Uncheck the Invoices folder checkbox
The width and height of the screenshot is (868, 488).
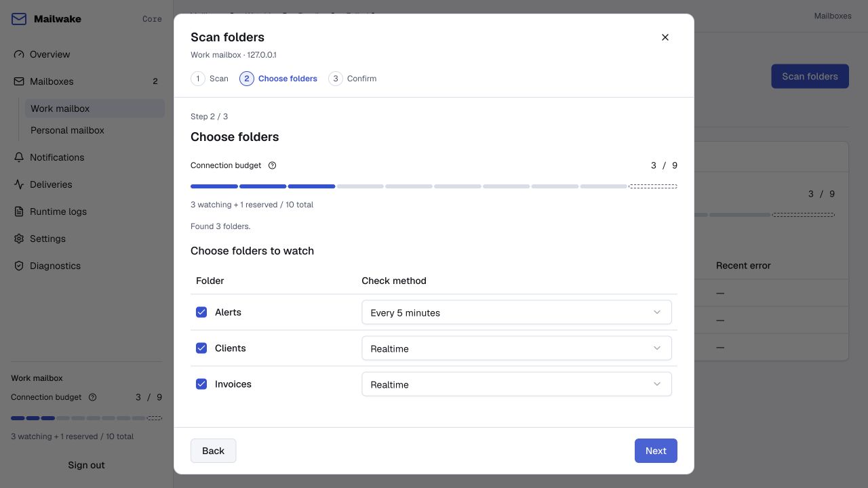click(x=201, y=384)
